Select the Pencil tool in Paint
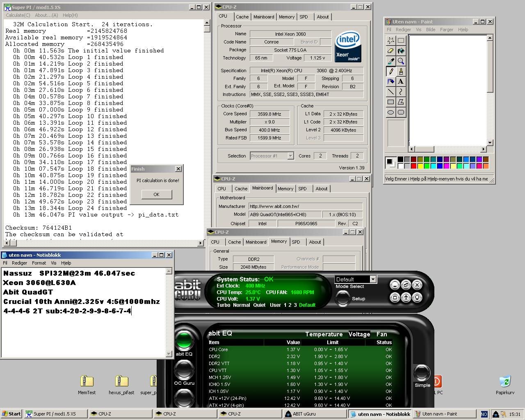This screenshot has height=420, width=525. [x=391, y=71]
